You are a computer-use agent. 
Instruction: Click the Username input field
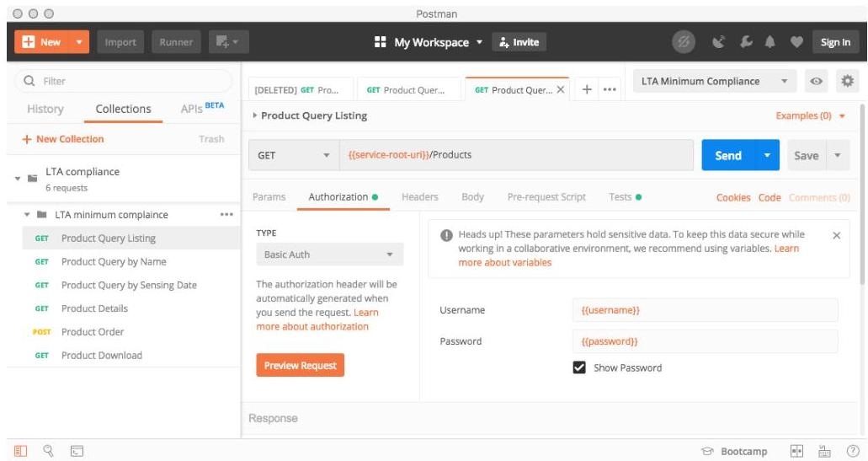705,310
